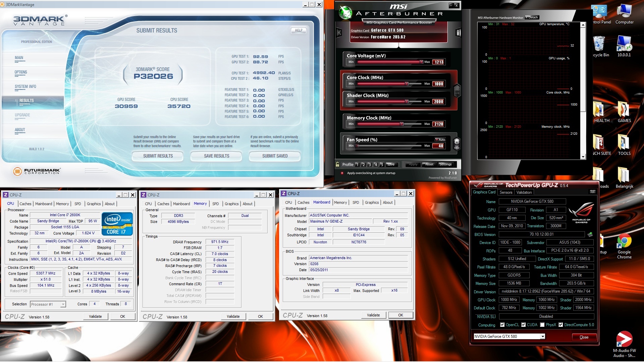The height and width of the screenshot is (362, 644).
Task: Click the Kombustor K icon in Afterburner
Action: click(339, 33)
